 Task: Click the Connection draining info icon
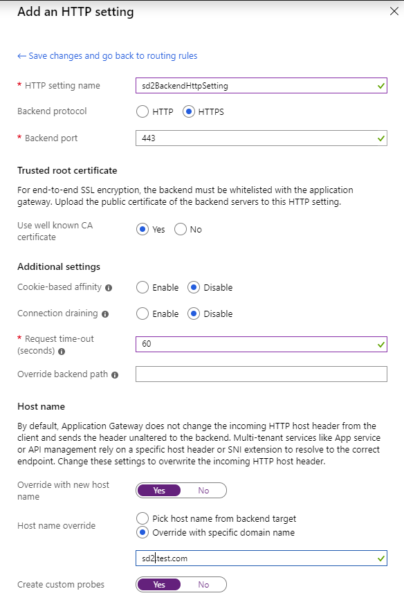point(105,314)
